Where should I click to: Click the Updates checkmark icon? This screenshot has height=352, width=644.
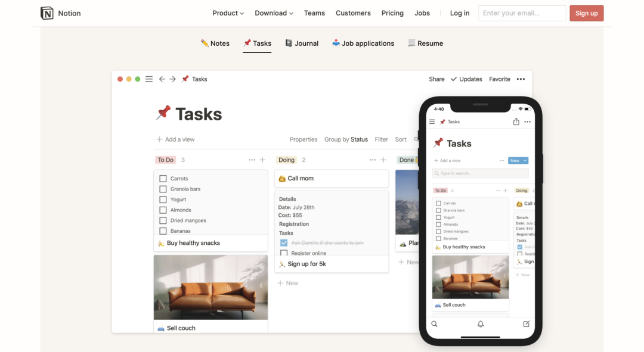click(454, 79)
